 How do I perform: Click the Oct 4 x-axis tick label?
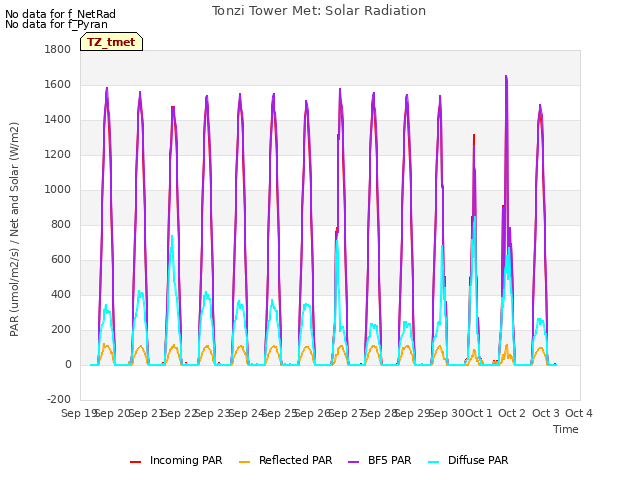[x=579, y=413]
